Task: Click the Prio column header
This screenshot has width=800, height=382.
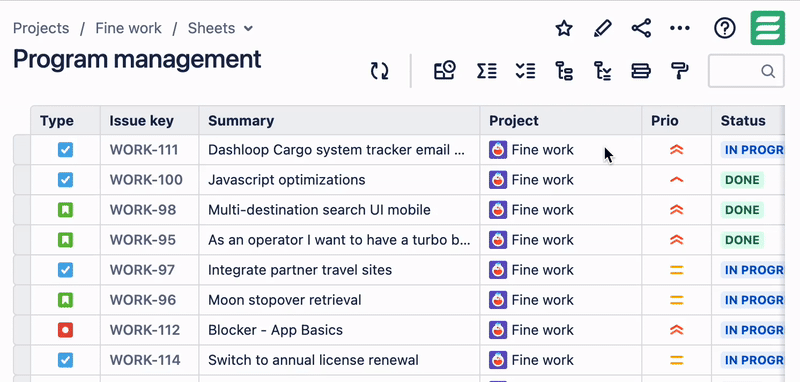Action: (x=677, y=120)
